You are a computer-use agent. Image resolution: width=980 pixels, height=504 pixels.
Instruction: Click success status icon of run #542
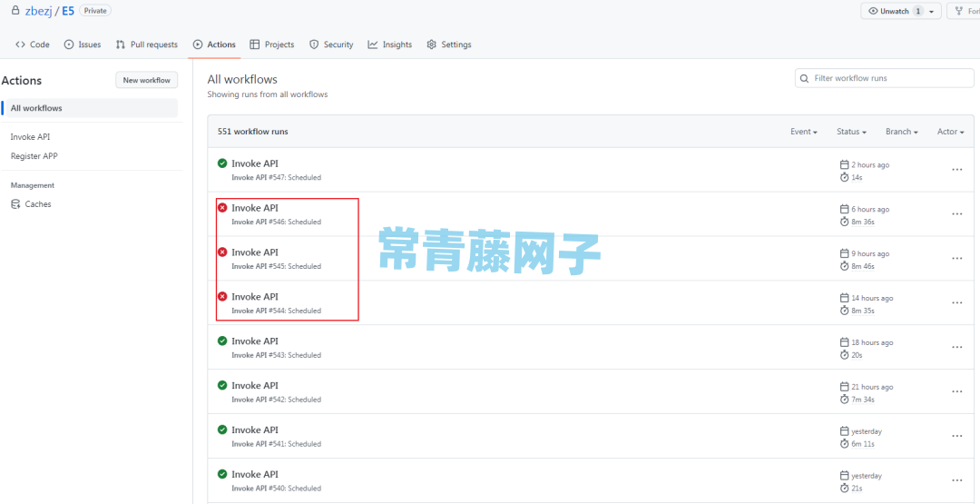tap(222, 385)
